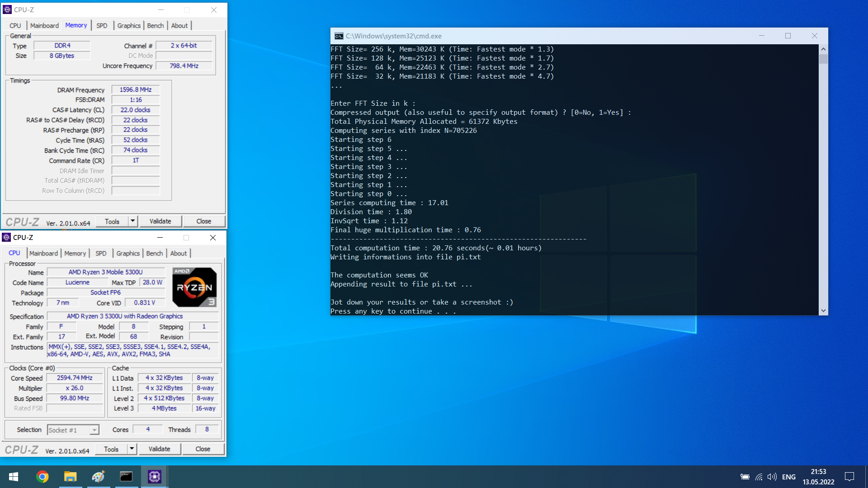Open SPD tab in lower CPU-Z window
868x488 pixels.
pos(101,253)
